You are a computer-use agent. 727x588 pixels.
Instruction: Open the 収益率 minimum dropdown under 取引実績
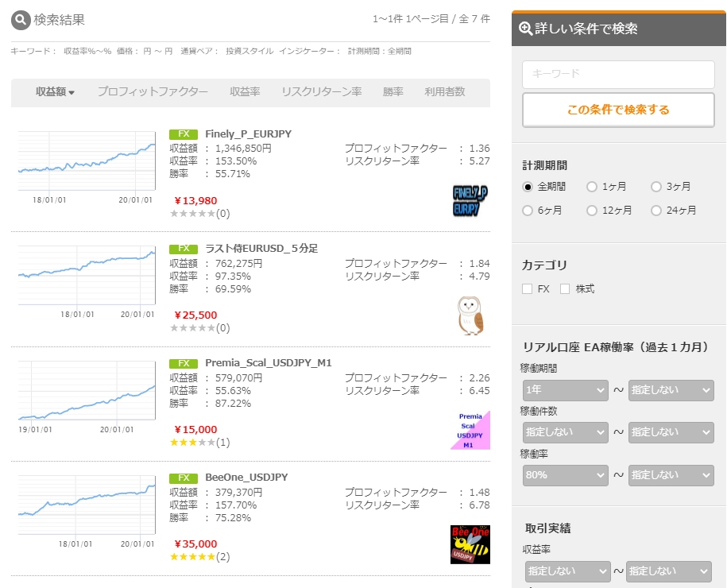tap(567, 571)
